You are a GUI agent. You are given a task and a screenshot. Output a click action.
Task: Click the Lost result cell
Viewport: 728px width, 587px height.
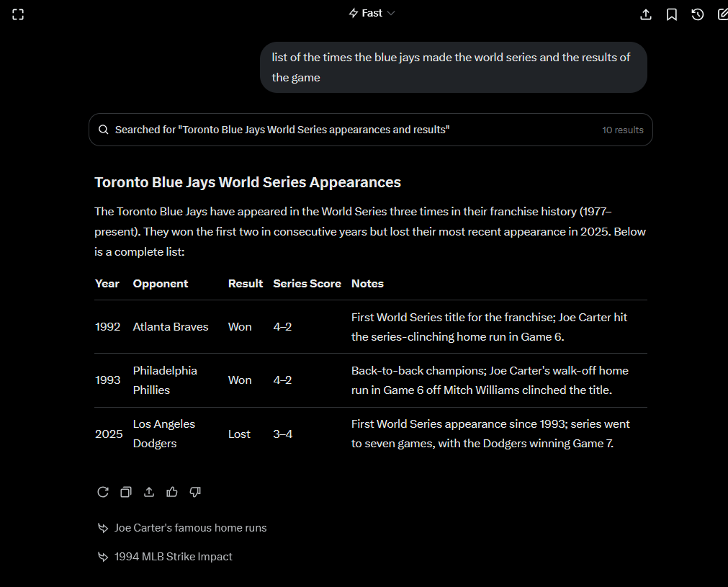click(x=239, y=434)
